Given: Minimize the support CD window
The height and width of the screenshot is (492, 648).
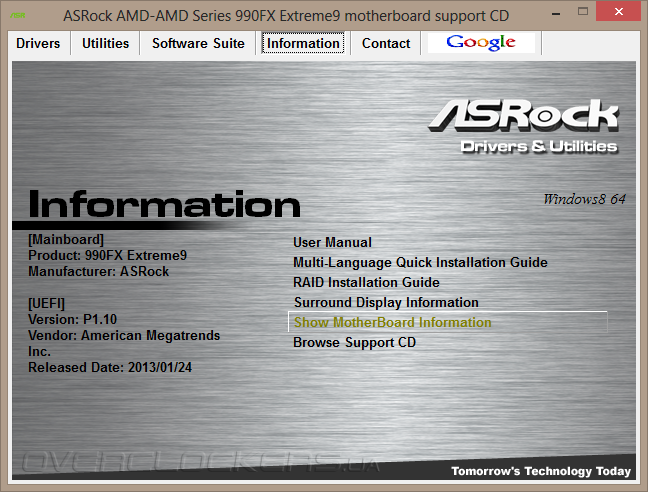Looking at the screenshot, I should (556, 12).
